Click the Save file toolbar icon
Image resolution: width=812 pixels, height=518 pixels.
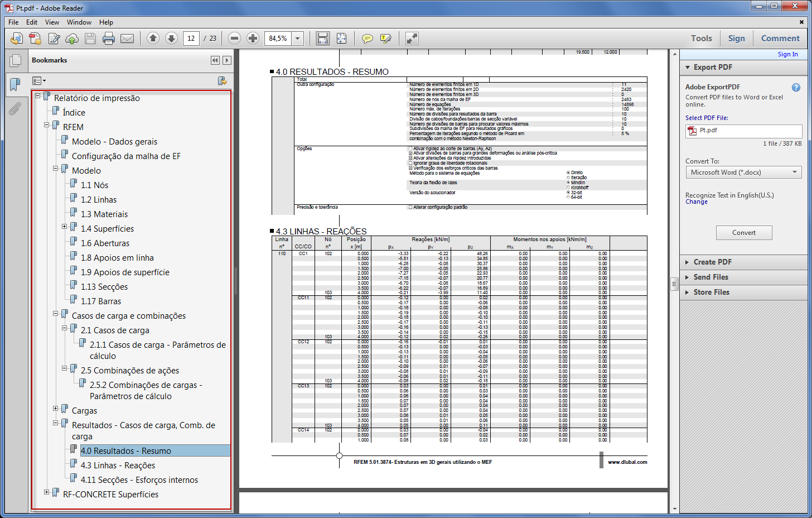[90, 39]
